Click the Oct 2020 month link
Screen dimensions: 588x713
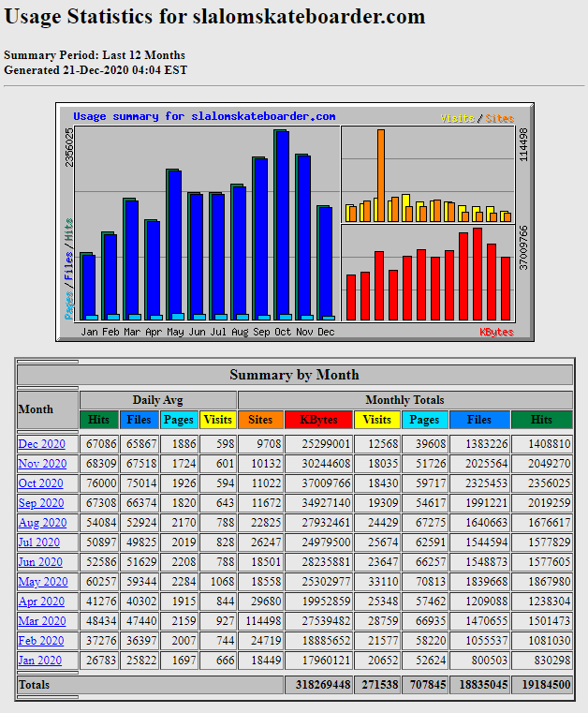(x=41, y=483)
